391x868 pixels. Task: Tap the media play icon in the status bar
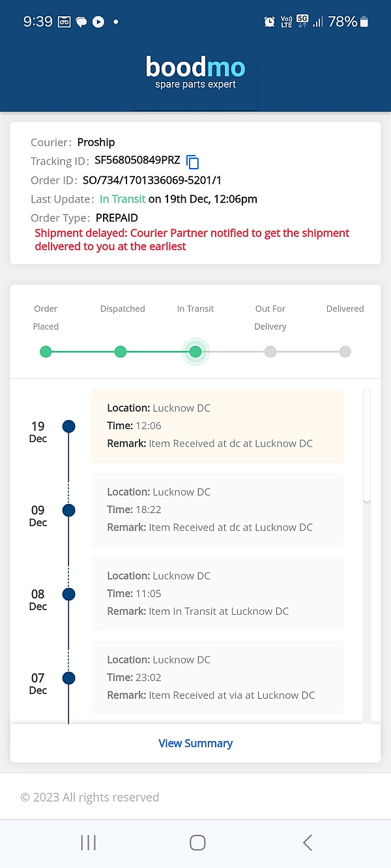(98, 21)
